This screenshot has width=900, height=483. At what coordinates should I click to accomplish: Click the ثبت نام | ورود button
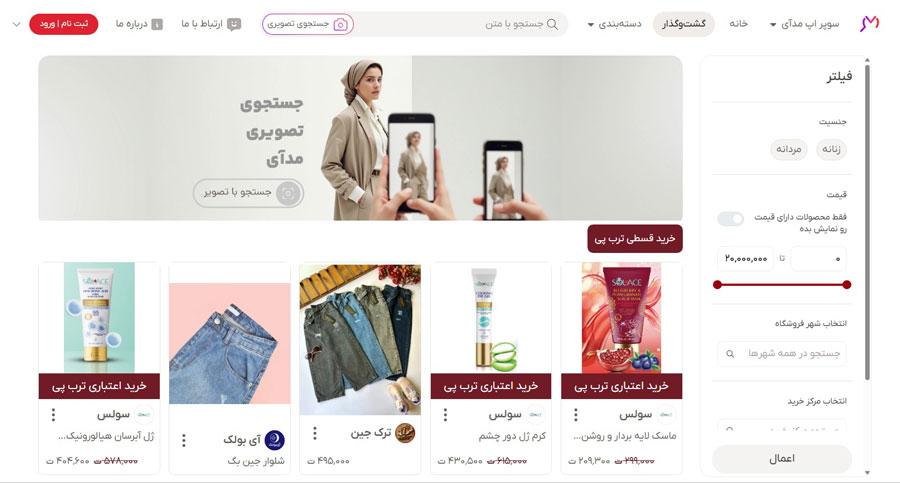[x=64, y=24]
